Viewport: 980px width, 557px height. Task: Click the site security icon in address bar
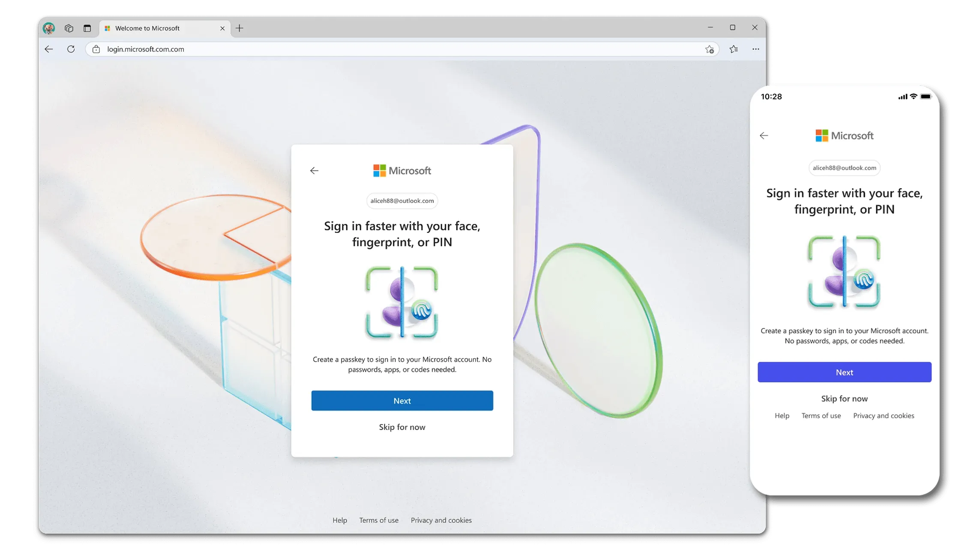(96, 49)
